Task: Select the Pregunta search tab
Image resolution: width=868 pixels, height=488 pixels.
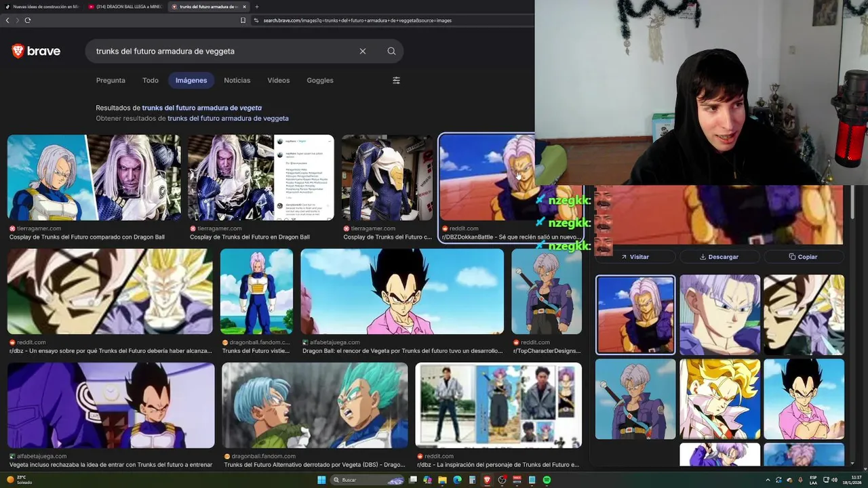Action: (111, 80)
